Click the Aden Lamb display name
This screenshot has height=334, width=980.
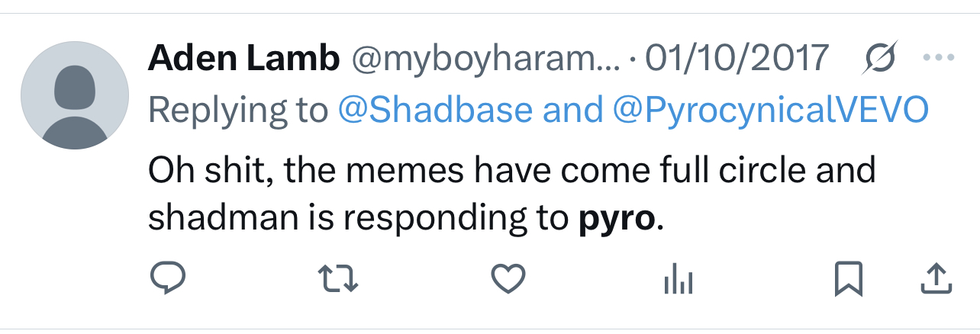pyautogui.click(x=244, y=58)
